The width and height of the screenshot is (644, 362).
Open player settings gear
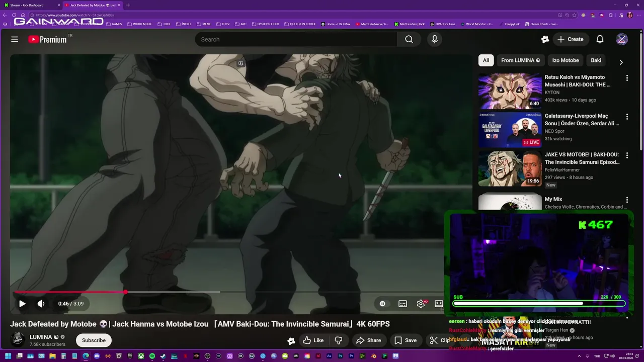pos(421,304)
